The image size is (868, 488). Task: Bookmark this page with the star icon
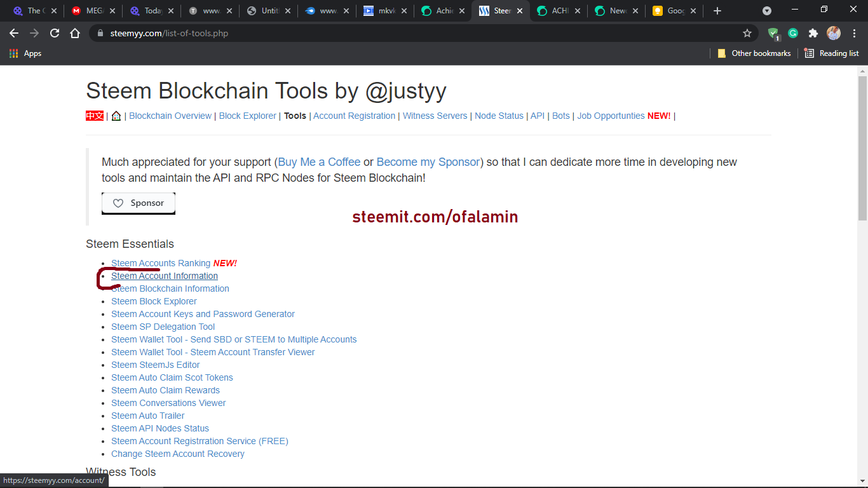(x=747, y=33)
